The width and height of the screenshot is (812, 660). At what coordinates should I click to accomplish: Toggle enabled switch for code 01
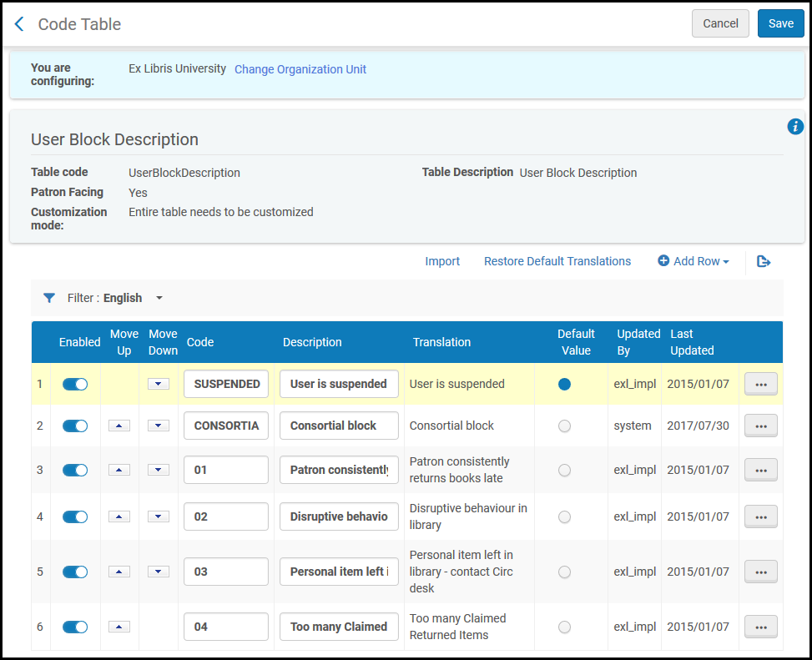tap(75, 470)
